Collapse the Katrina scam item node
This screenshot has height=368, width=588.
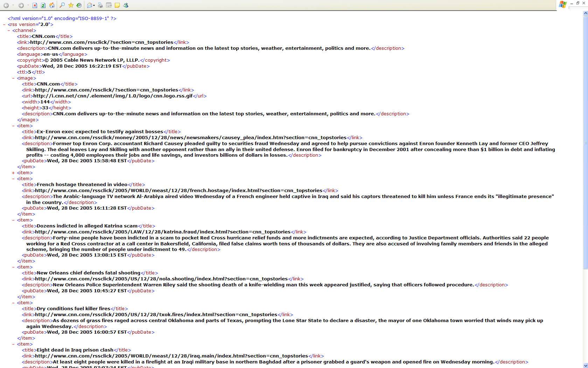click(13, 220)
